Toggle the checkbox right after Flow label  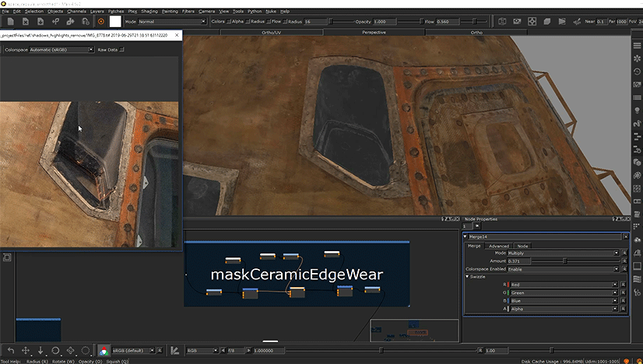(x=285, y=21)
